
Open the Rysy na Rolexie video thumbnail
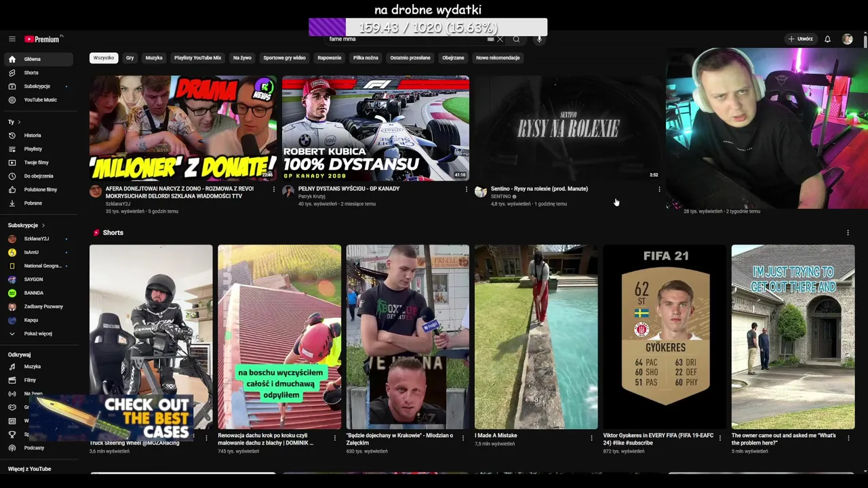568,128
